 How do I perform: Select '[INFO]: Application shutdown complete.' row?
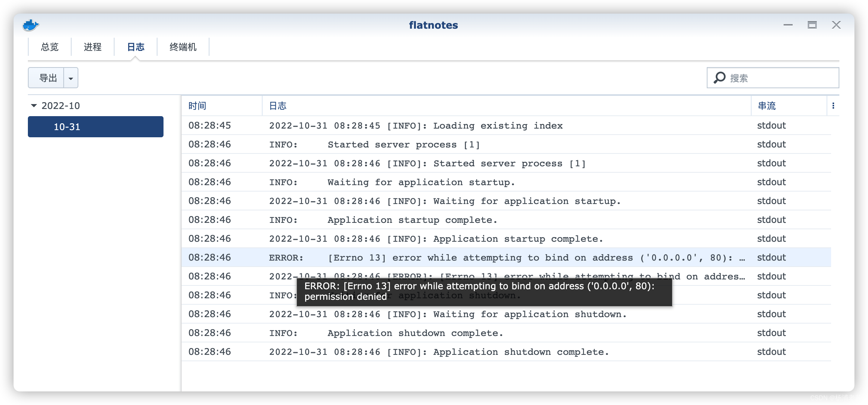(x=506, y=352)
